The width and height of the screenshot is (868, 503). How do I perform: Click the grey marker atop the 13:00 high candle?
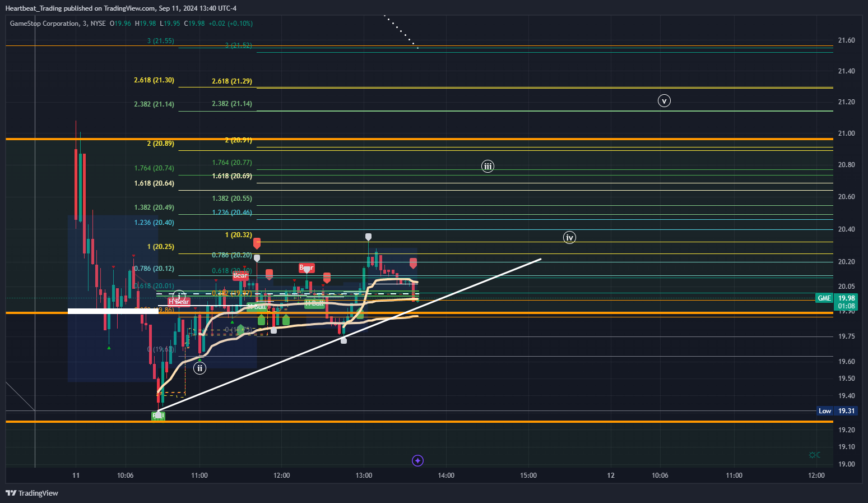click(x=368, y=237)
